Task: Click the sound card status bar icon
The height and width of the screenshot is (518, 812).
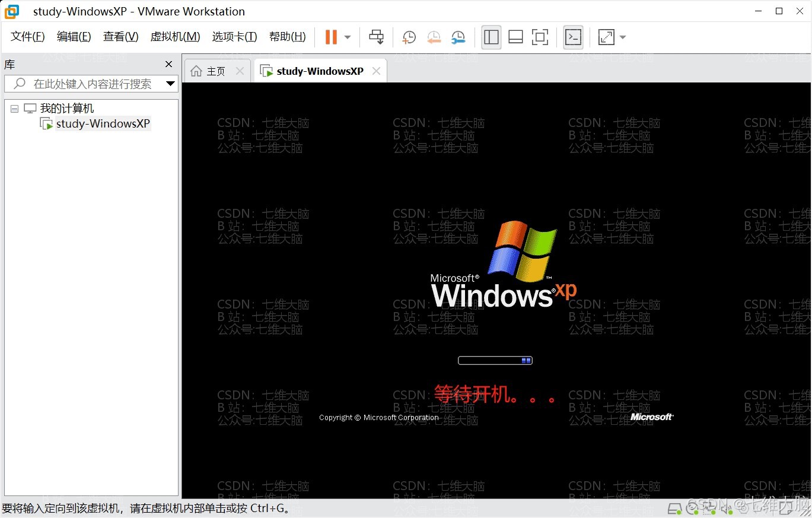Action: [x=727, y=509]
